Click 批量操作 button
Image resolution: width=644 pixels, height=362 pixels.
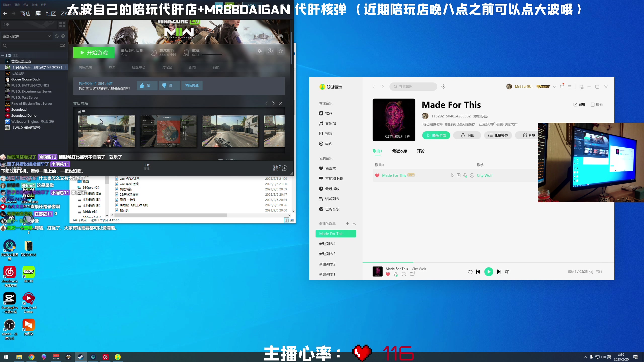click(498, 135)
